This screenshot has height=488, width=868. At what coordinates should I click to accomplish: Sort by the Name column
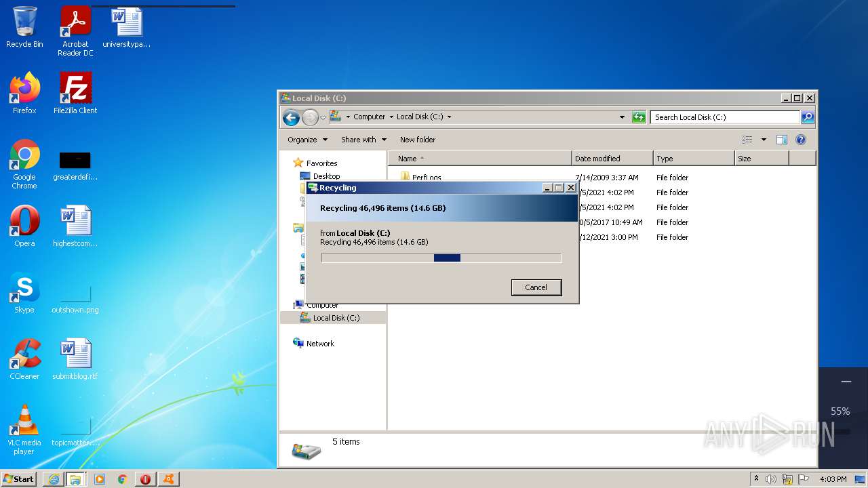pyautogui.click(x=480, y=159)
